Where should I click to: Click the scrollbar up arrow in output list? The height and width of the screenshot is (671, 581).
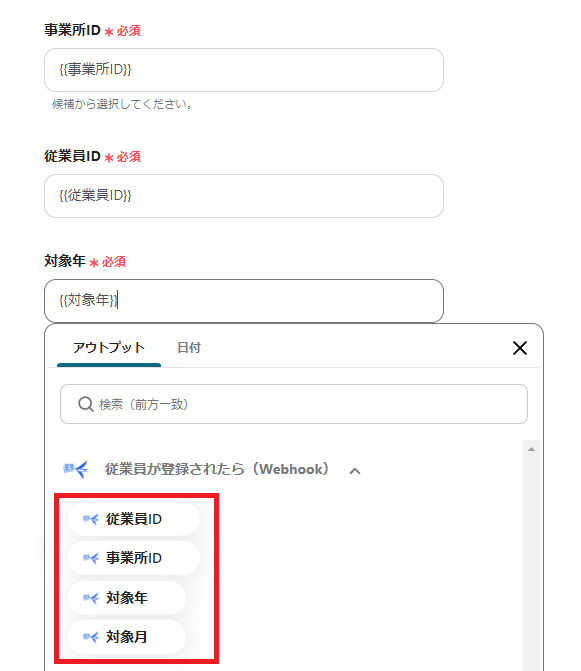(x=531, y=449)
